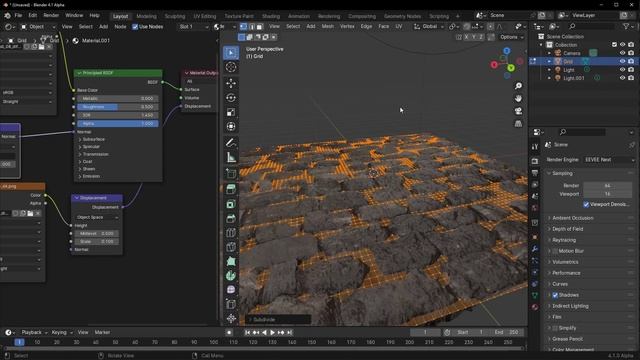Open the Output properties tab icon
This screenshot has height=360, width=640.
(535, 173)
